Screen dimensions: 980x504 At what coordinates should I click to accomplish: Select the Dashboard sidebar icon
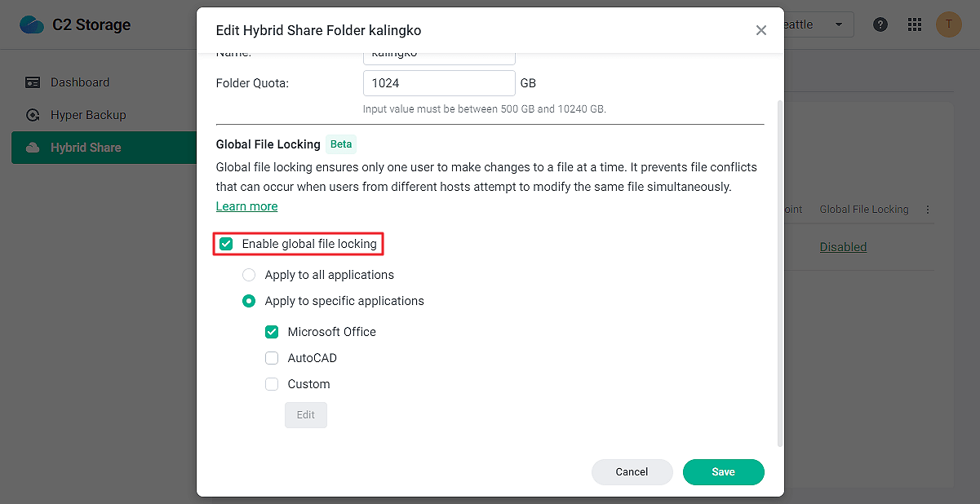coord(33,82)
